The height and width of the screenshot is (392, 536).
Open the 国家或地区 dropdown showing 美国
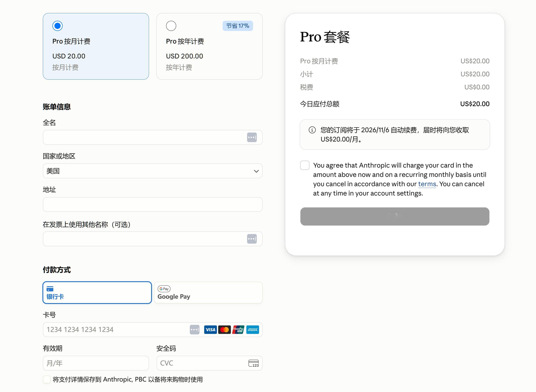coord(153,171)
